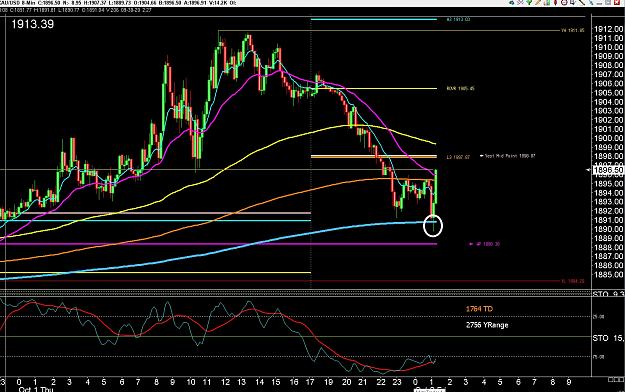The height and width of the screenshot is (392, 625).
Task: Click the cyan R2 level label
Action: [x=458, y=19]
